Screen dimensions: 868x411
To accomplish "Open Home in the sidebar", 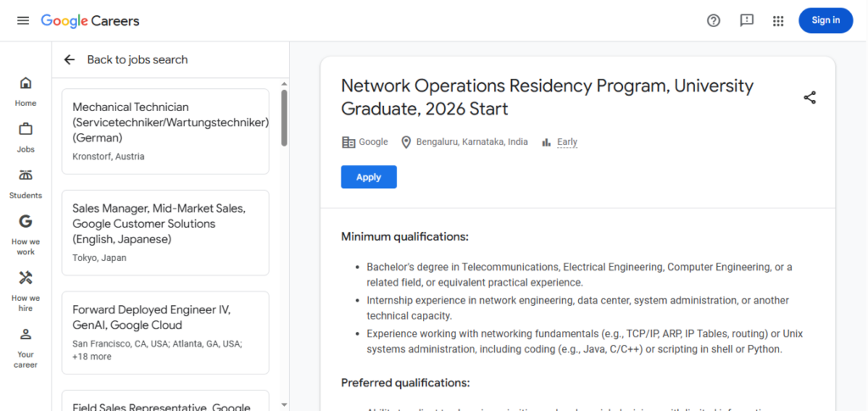I will [x=25, y=92].
